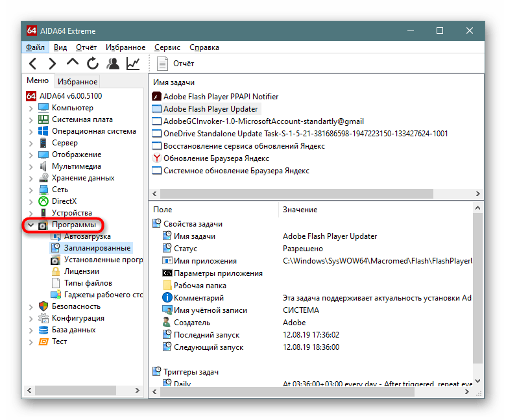
Task: Open the user profile toolbar icon
Action: pos(113,64)
